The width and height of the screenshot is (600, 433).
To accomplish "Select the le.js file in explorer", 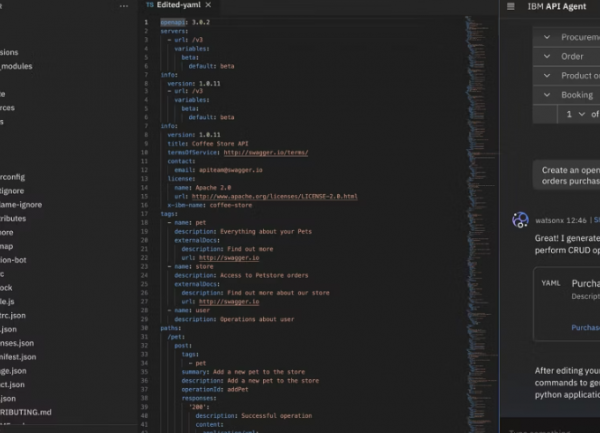I will [7, 301].
